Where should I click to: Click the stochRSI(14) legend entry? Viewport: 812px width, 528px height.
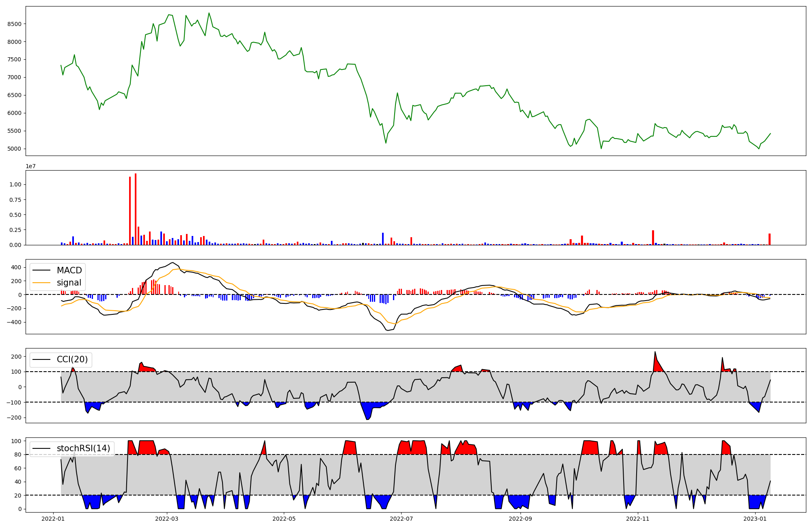83,448
